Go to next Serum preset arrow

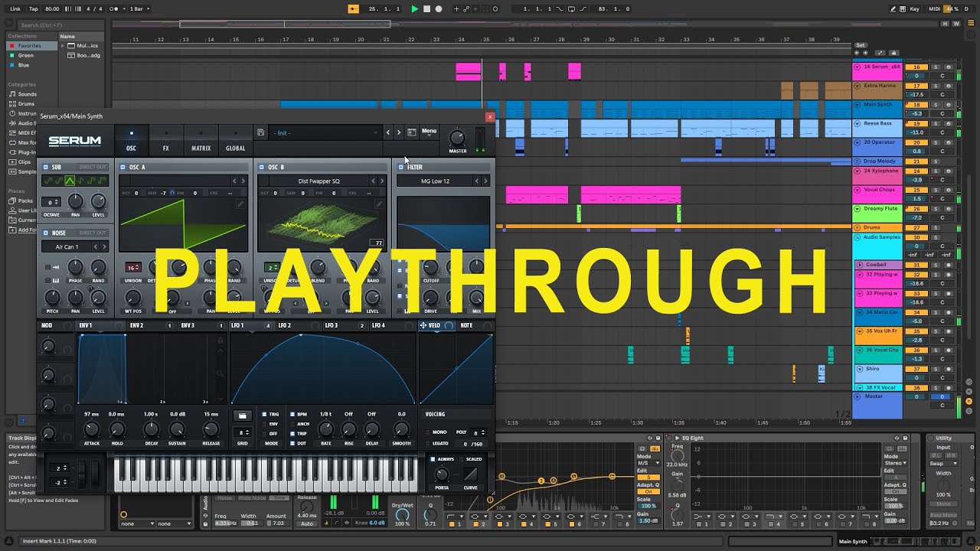click(x=398, y=133)
